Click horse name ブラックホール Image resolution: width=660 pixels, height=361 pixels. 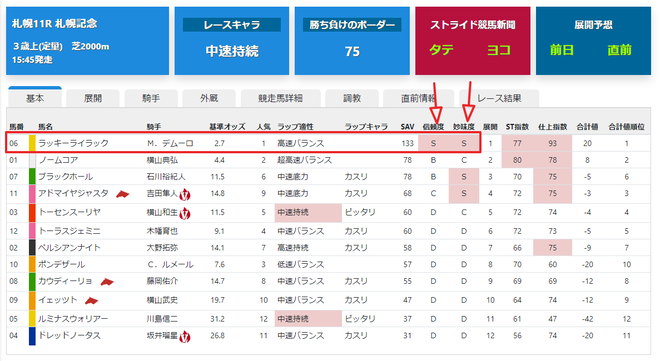pos(66,177)
